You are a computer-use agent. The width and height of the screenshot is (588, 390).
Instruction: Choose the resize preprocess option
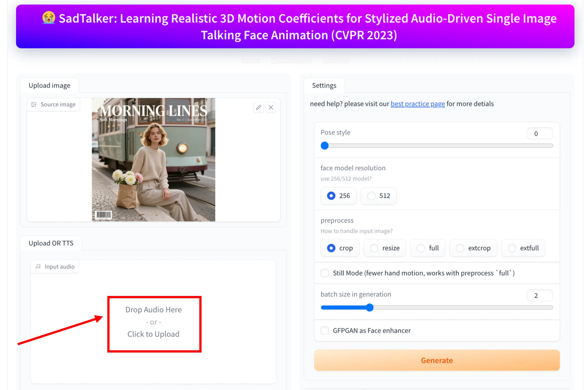coord(374,248)
